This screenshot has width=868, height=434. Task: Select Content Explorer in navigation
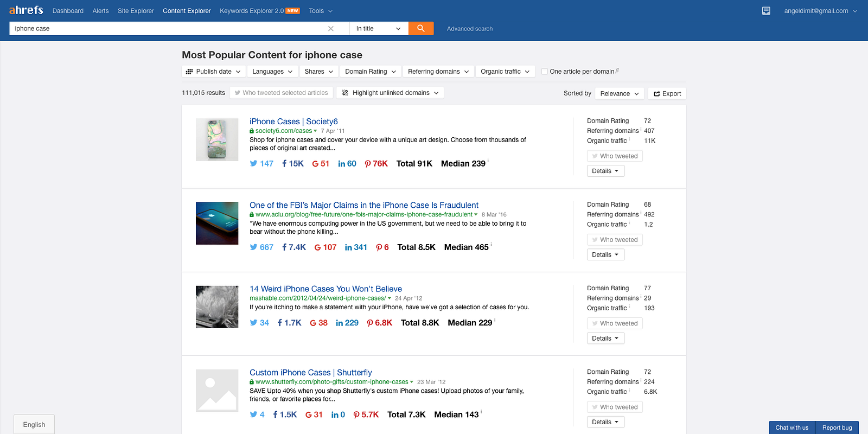(187, 11)
